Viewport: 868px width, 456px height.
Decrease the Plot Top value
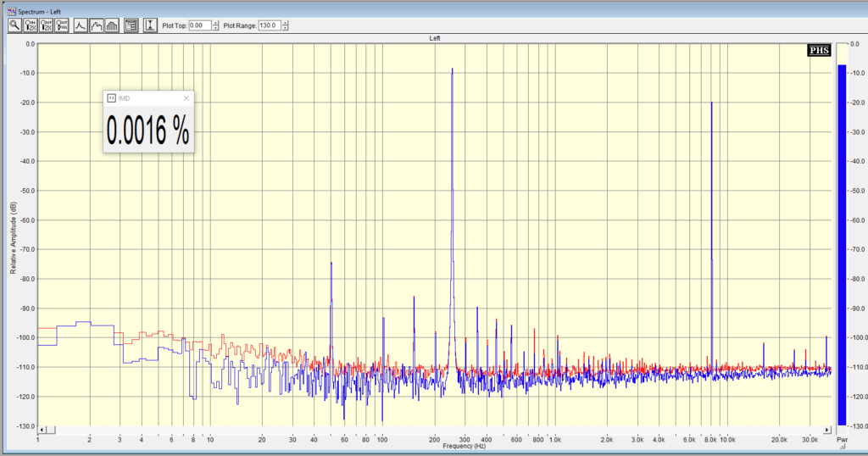tap(216, 29)
